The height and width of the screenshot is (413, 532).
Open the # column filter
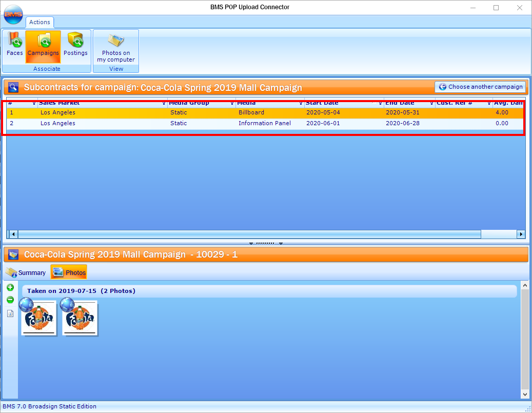34,103
